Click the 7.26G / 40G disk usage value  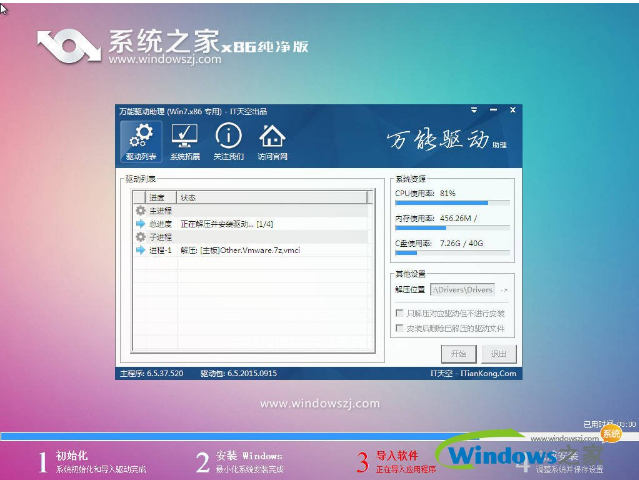461,243
